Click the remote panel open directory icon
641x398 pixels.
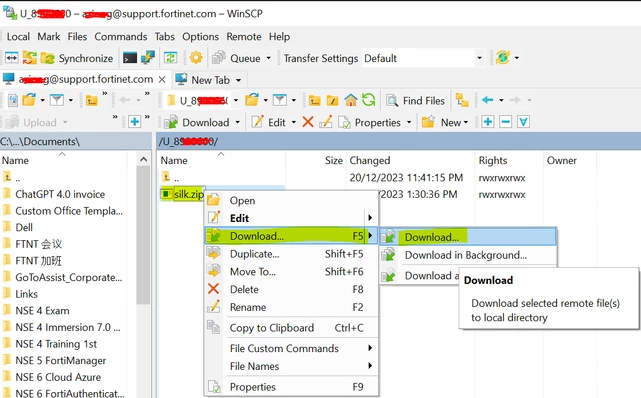[x=252, y=100]
